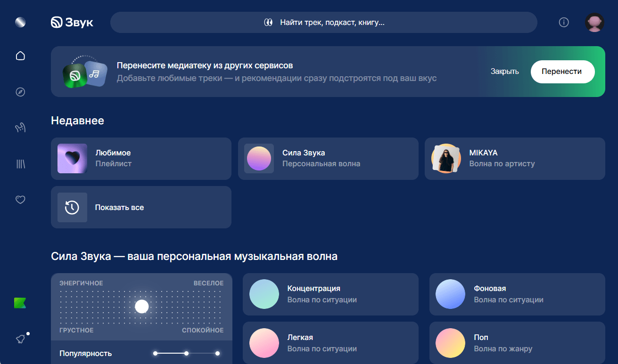The image size is (618, 364).
Task: Click the white mood selector handle
Action: point(142,307)
